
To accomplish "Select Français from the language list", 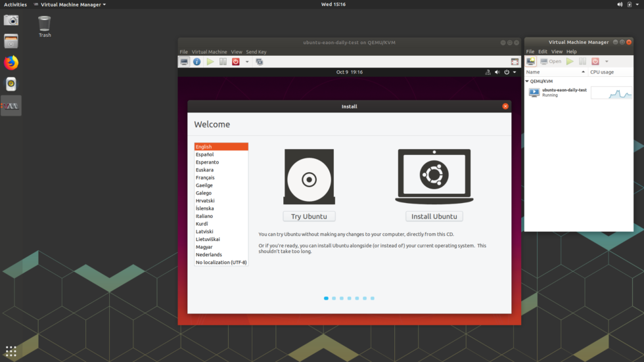I will (205, 177).
